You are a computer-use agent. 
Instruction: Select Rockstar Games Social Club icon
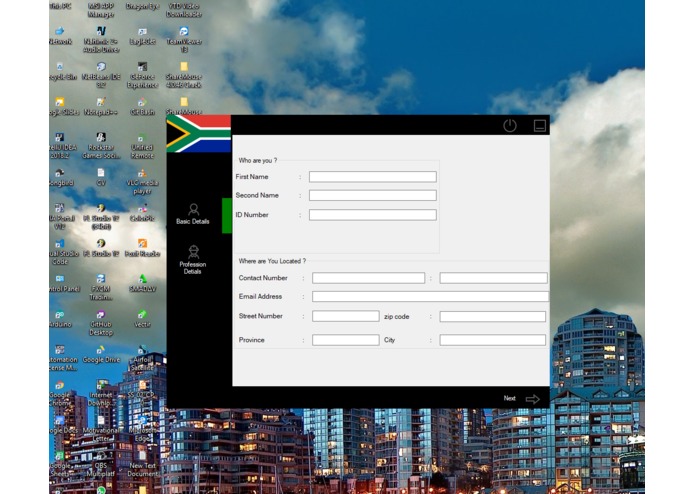click(x=101, y=146)
